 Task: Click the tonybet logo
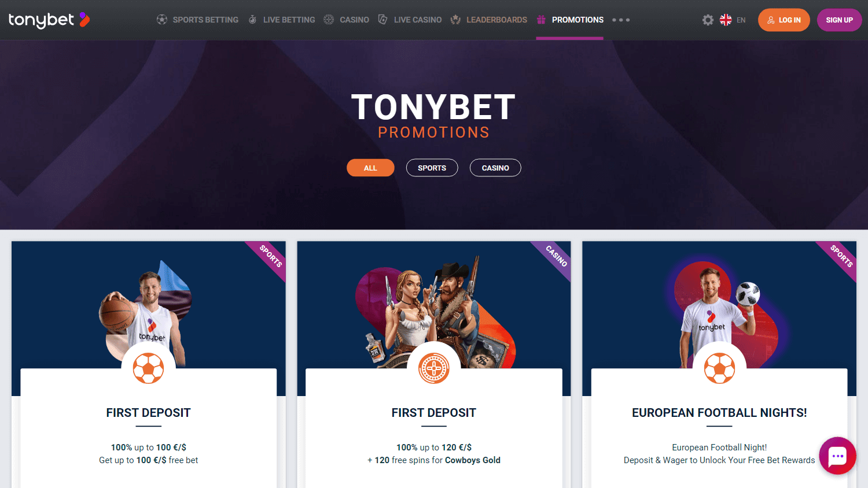(x=49, y=20)
